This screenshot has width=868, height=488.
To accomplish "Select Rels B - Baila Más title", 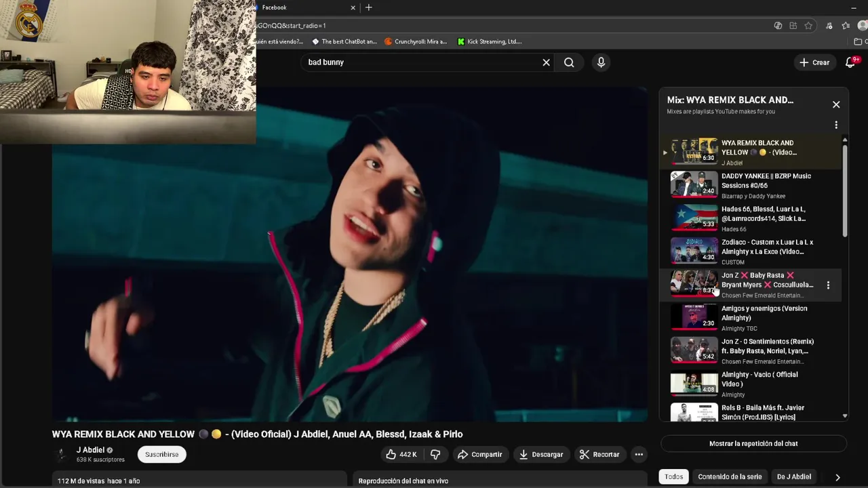I will [x=763, y=412].
